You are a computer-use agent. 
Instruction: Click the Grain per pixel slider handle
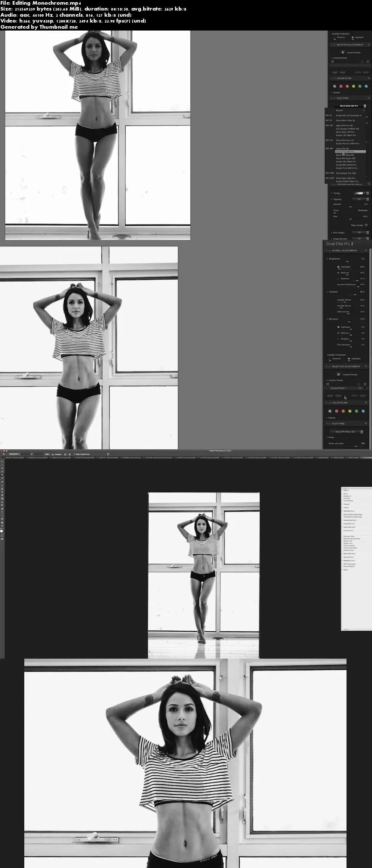356,446
